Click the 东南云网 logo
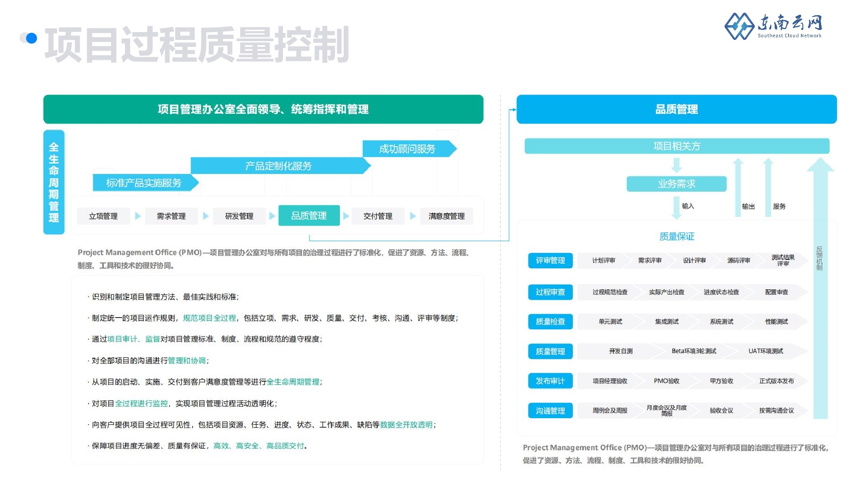The height and width of the screenshot is (488, 868). 773,26
